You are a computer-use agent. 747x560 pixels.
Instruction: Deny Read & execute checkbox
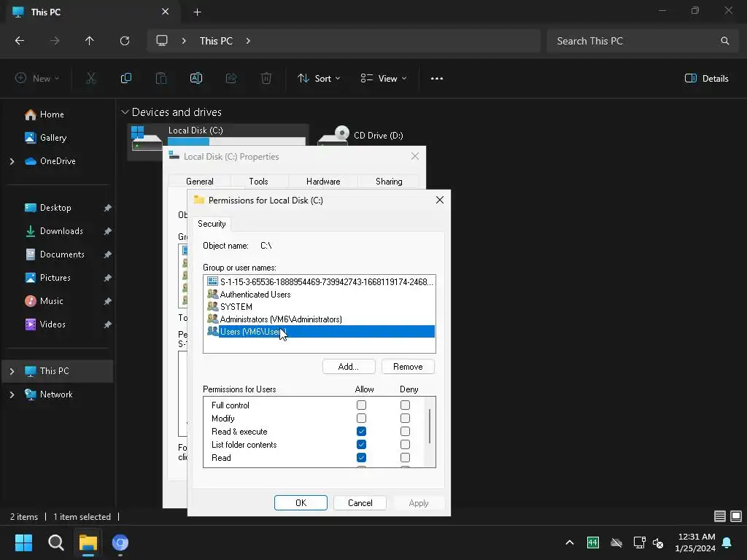coord(405,432)
